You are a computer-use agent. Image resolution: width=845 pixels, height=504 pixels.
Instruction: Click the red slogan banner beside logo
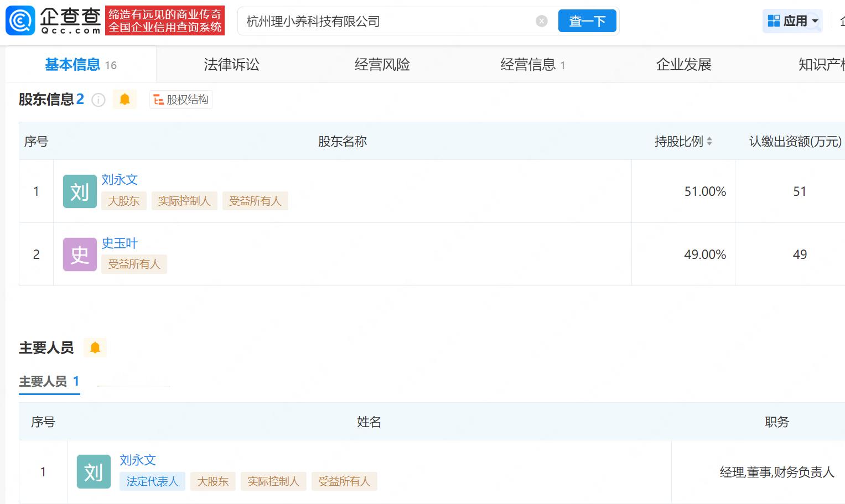point(165,21)
